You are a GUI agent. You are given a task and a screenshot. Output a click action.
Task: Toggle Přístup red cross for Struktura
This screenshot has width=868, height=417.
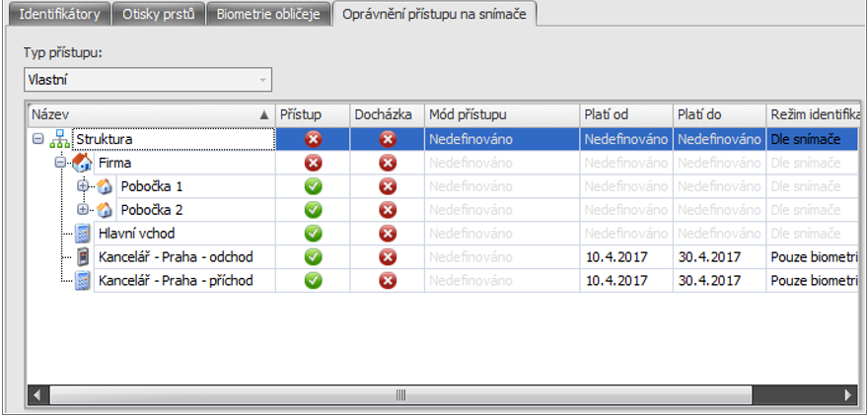(x=313, y=140)
